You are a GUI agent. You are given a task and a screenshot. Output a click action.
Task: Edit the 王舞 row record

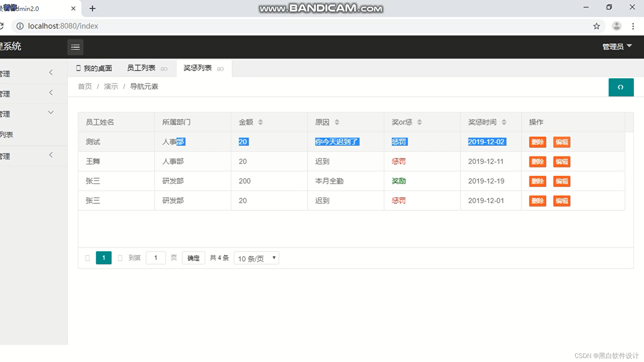coord(561,162)
